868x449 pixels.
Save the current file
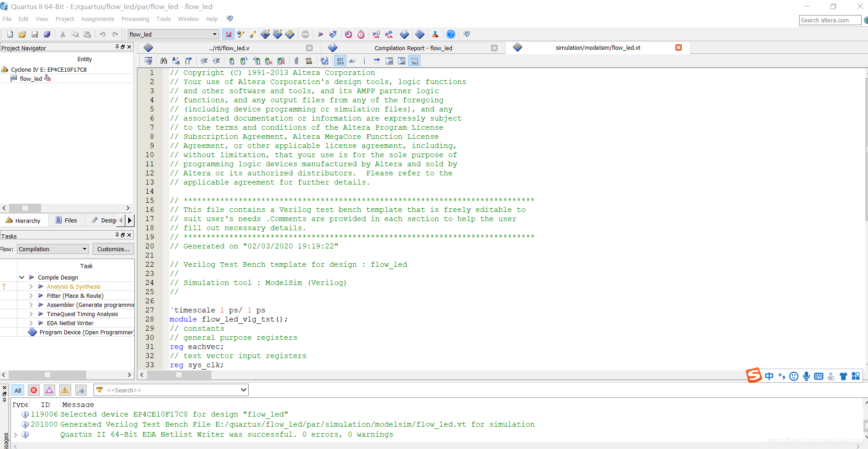point(35,34)
